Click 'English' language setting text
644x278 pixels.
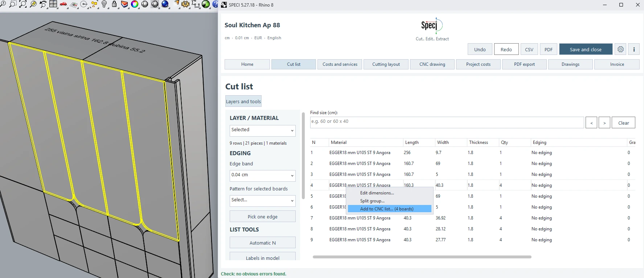[x=274, y=38]
